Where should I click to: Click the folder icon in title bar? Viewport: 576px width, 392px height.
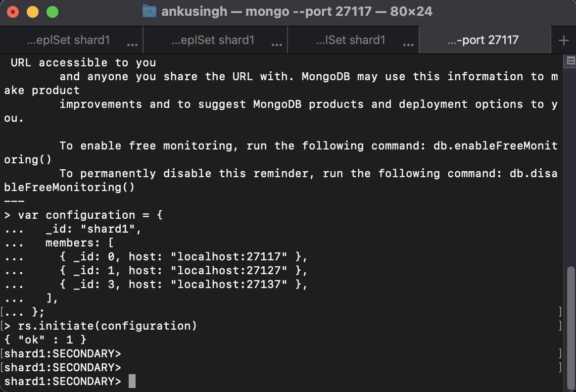pyautogui.click(x=149, y=11)
